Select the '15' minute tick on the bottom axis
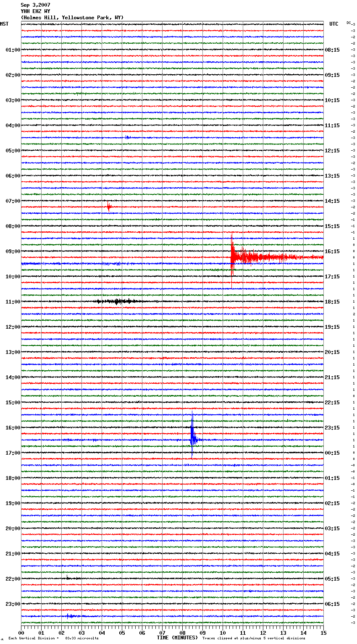This screenshot has width=357, height=644. point(323,633)
